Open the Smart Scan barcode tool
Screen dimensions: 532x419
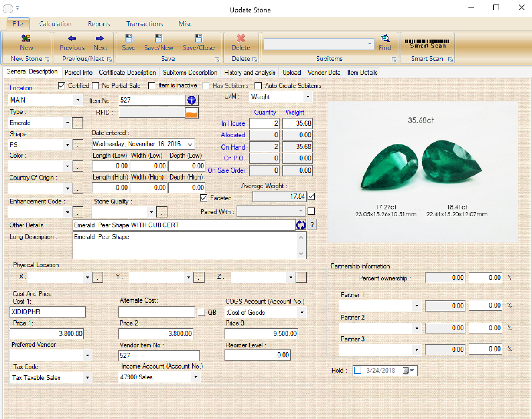[427, 44]
